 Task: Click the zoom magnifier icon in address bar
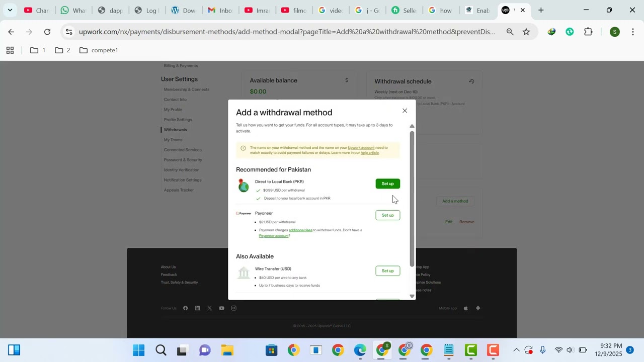[x=510, y=32]
